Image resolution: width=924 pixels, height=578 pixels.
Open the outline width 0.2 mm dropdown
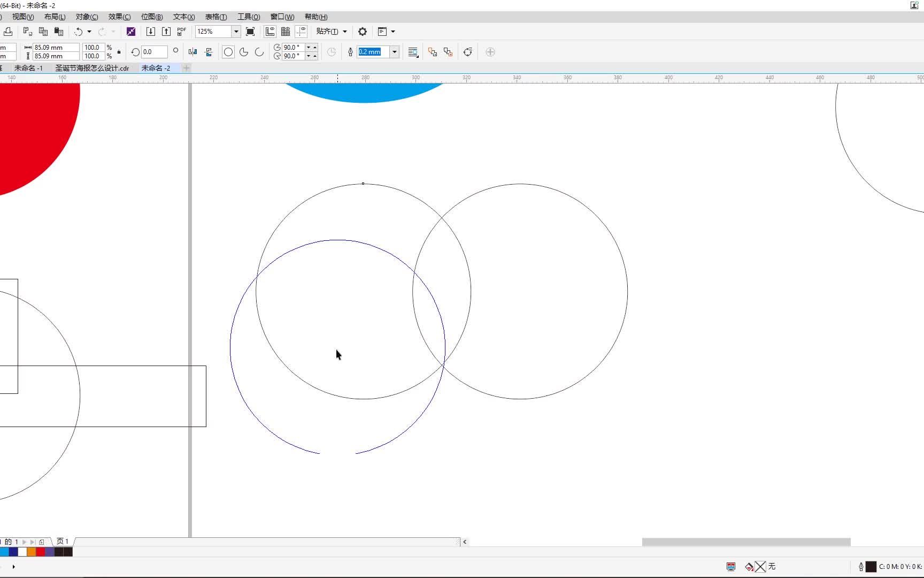click(395, 52)
